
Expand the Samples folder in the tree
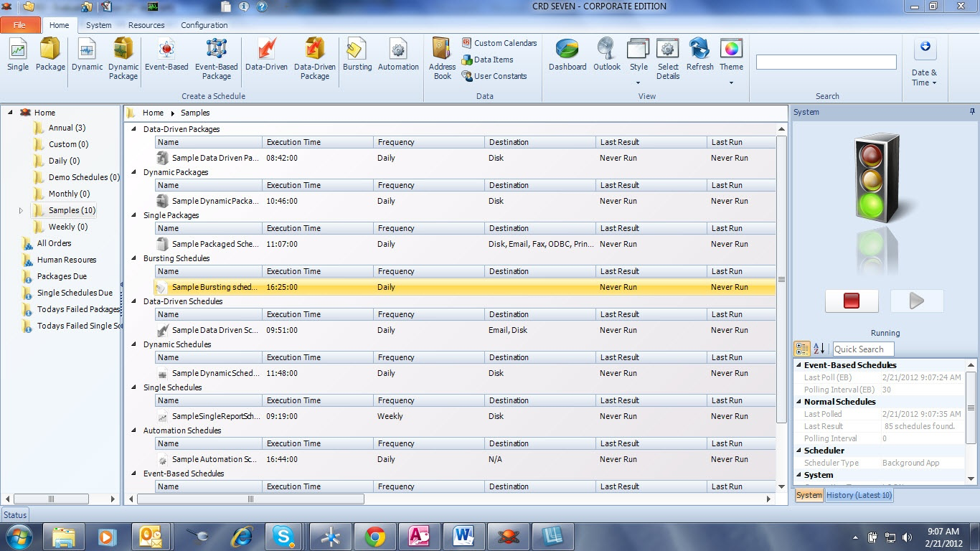click(x=21, y=210)
